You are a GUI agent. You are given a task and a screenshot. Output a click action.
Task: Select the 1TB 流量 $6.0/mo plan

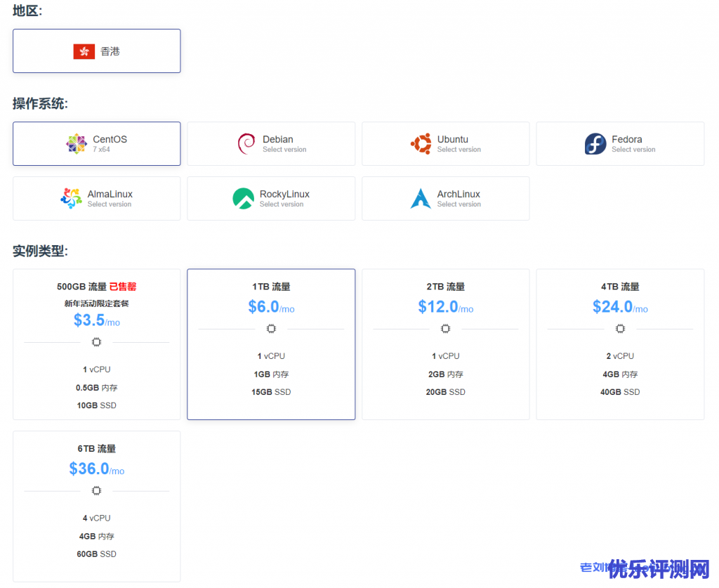pyautogui.click(x=271, y=344)
